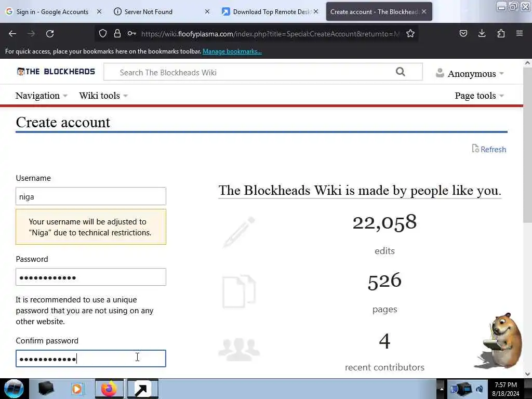Open the Manage bookmarks link
The width and height of the screenshot is (532, 399).
[x=232, y=51]
